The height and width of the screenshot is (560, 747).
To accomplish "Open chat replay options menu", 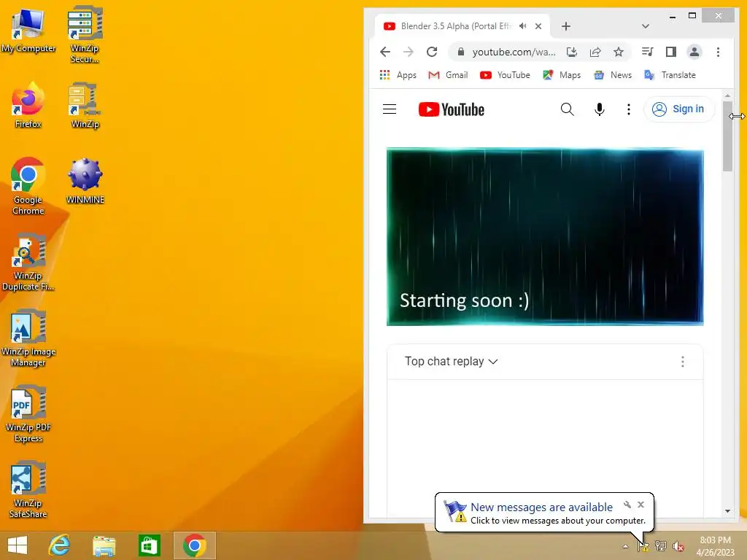I will pos(683,362).
